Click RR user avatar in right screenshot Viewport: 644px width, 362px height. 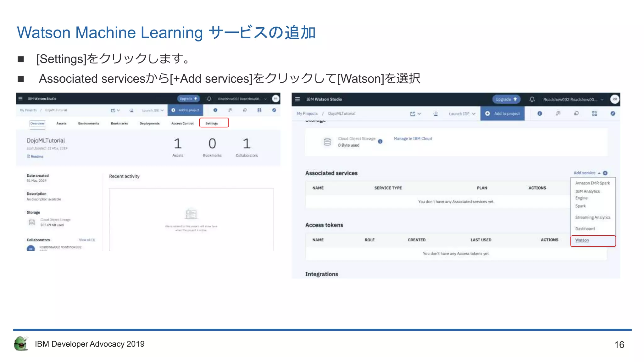(x=614, y=99)
